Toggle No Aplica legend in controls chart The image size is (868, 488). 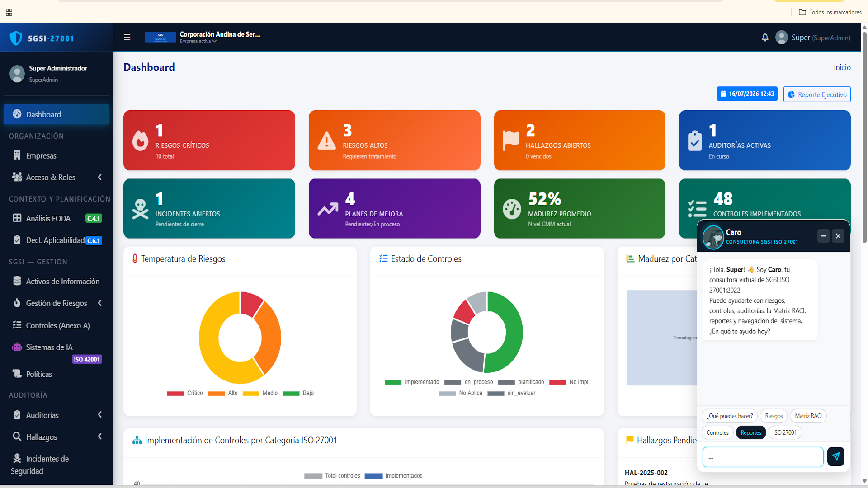pyautogui.click(x=460, y=393)
